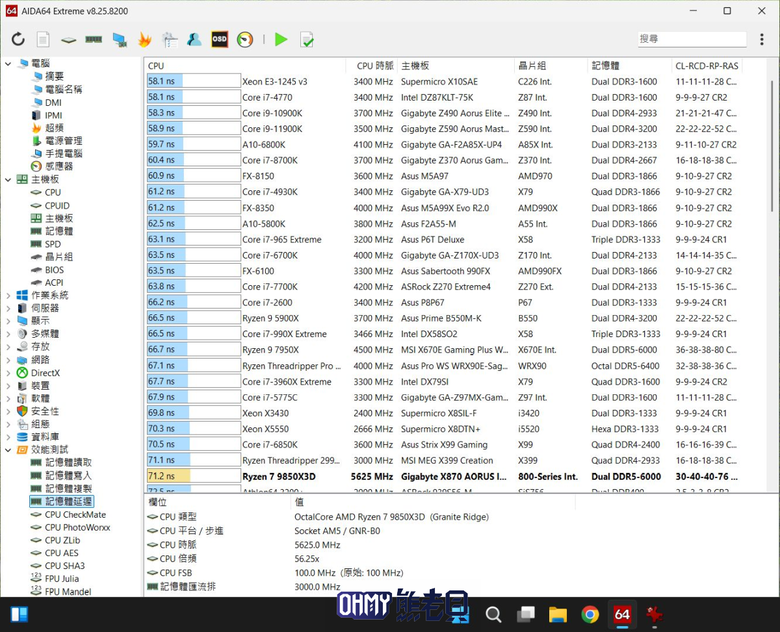The image size is (780, 632).
Task: Click the AIDA64 taskbar icon
Action: pyautogui.click(x=622, y=615)
